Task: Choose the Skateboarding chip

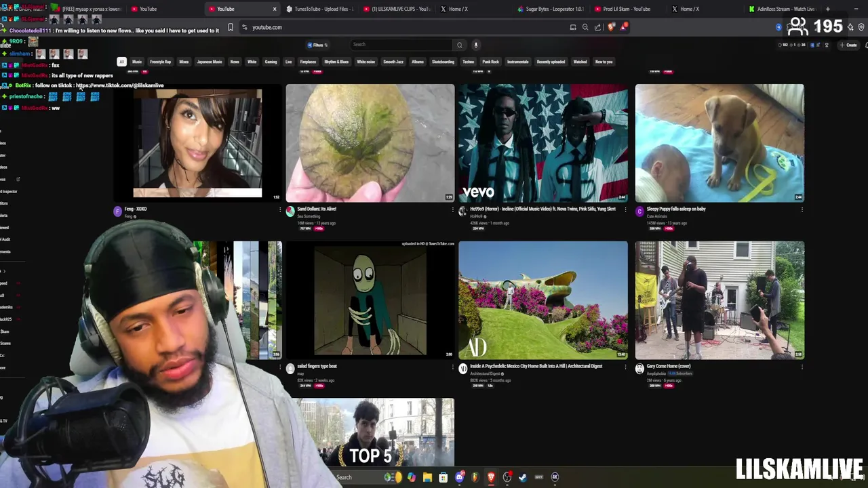Action: point(443,62)
